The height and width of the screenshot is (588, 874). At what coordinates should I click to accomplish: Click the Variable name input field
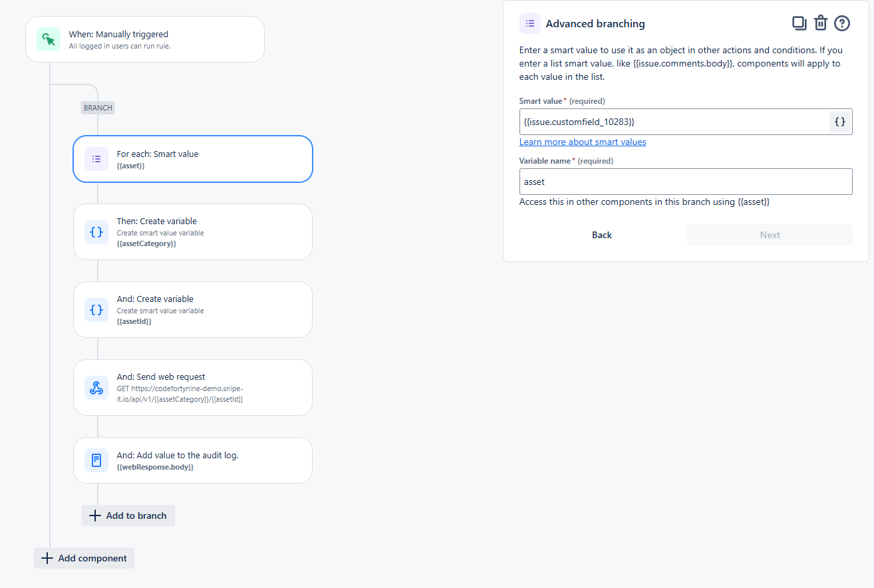[685, 182]
